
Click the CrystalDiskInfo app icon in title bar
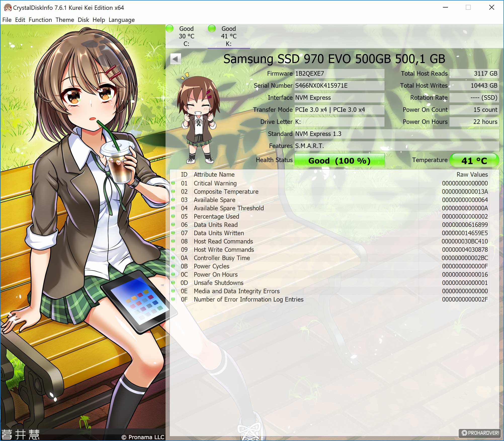(8, 8)
